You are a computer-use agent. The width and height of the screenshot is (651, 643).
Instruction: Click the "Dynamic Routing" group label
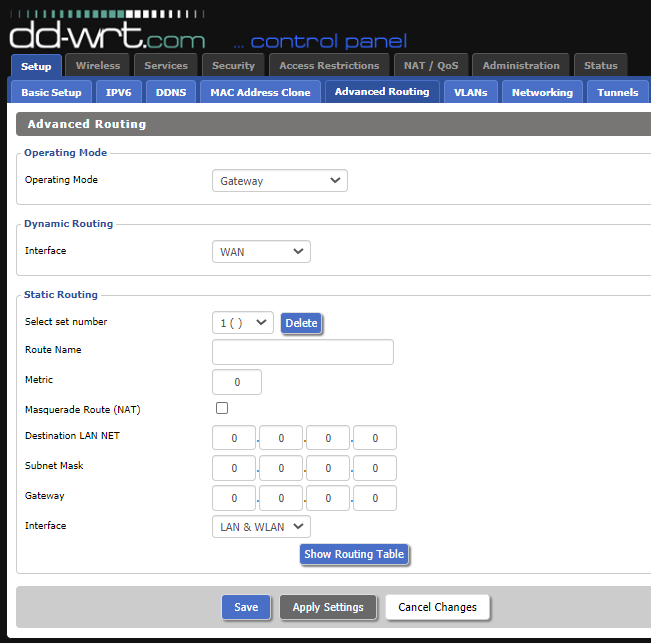coord(69,223)
